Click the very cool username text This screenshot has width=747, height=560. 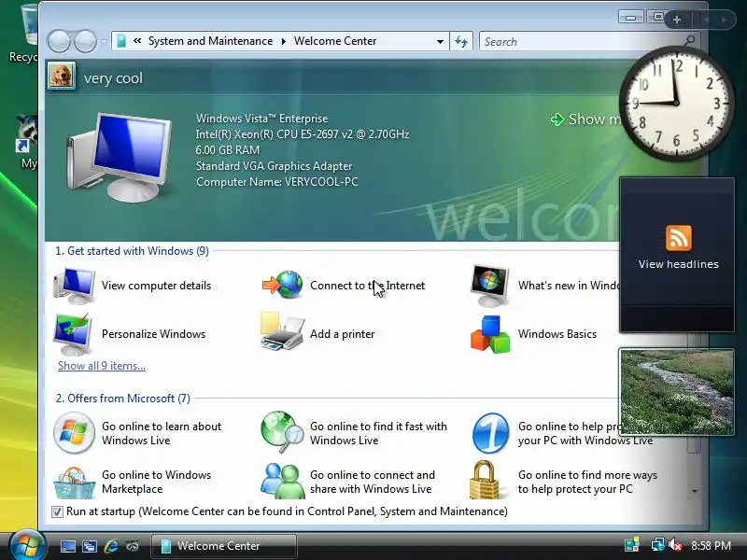[113, 78]
